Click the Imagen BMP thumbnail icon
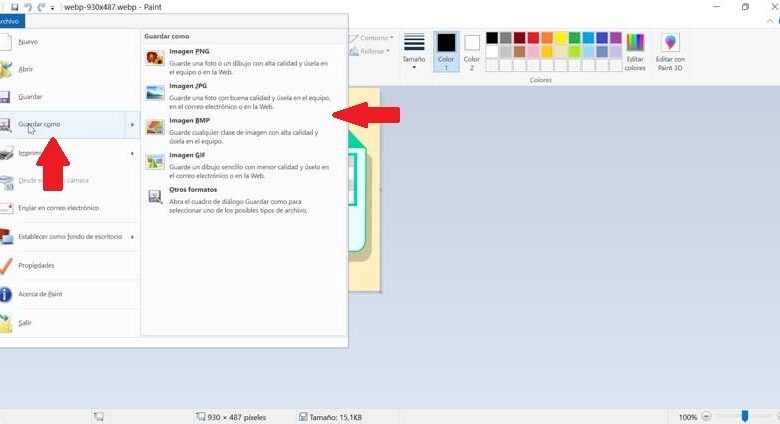Image resolution: width=780 pixels, height=424 pixels. (155, 127)
